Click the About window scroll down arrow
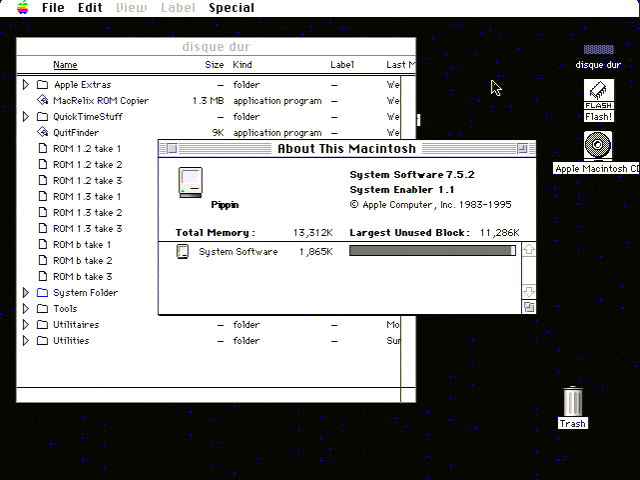The image size is (640, 480). [x=529, y=291]
